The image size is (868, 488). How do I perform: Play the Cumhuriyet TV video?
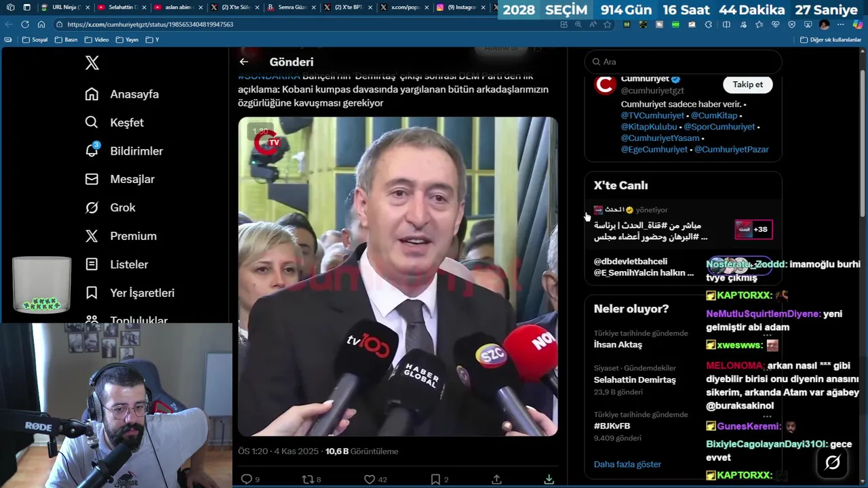click(398, 277)
